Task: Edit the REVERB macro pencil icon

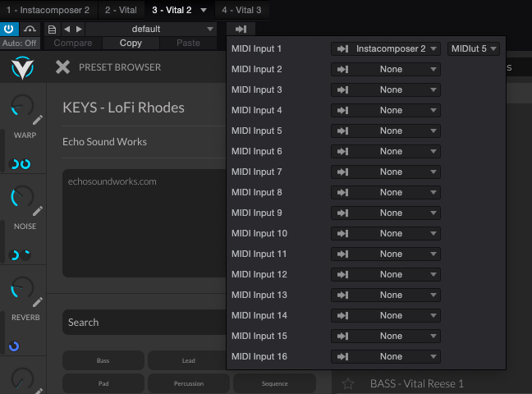Action: (x=38, y=302)
